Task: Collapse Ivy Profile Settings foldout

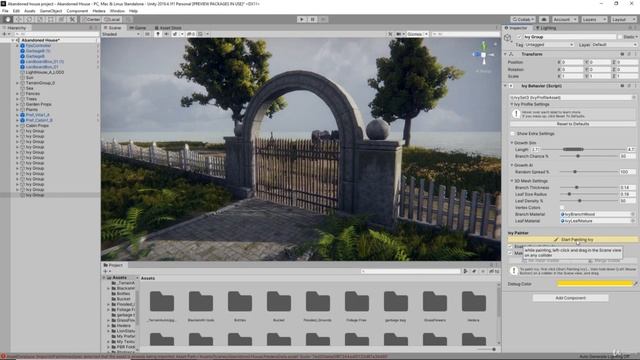Action: [x=512, y=104]
